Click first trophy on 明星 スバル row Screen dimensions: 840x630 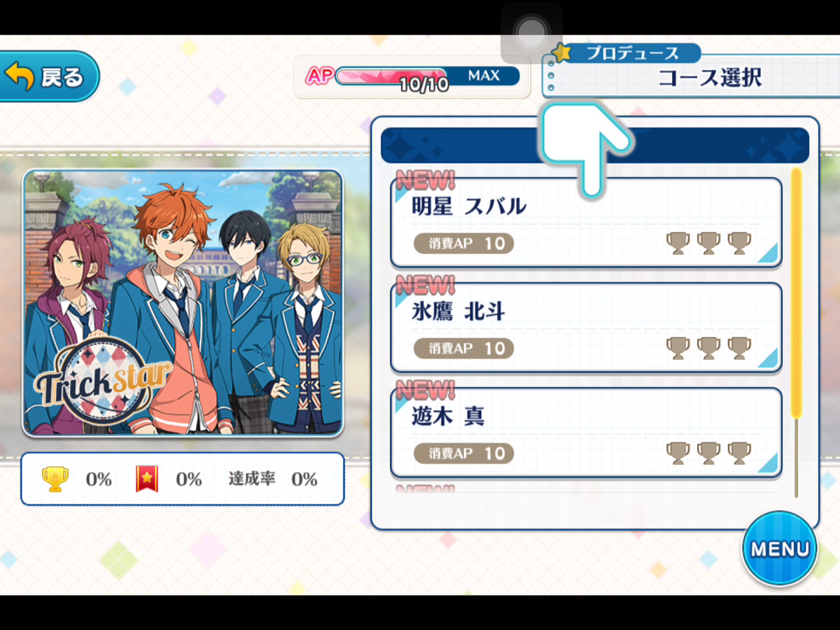678,244
